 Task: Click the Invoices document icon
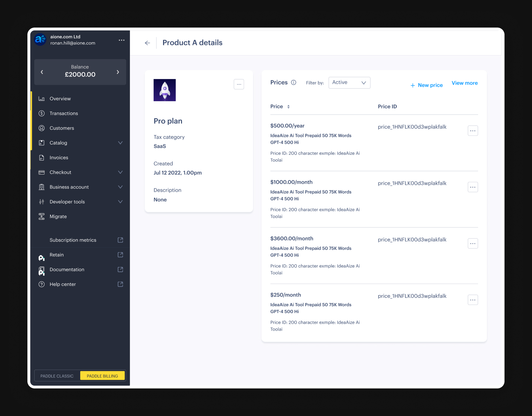42,157
